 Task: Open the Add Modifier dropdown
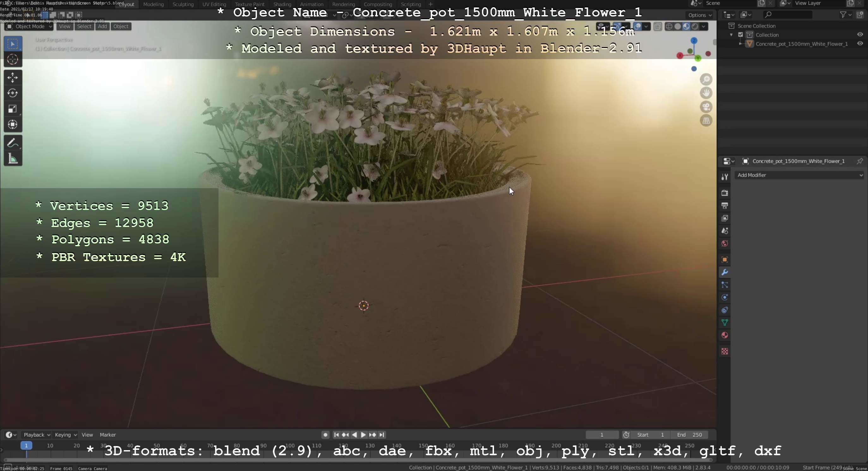pos(799,175)
